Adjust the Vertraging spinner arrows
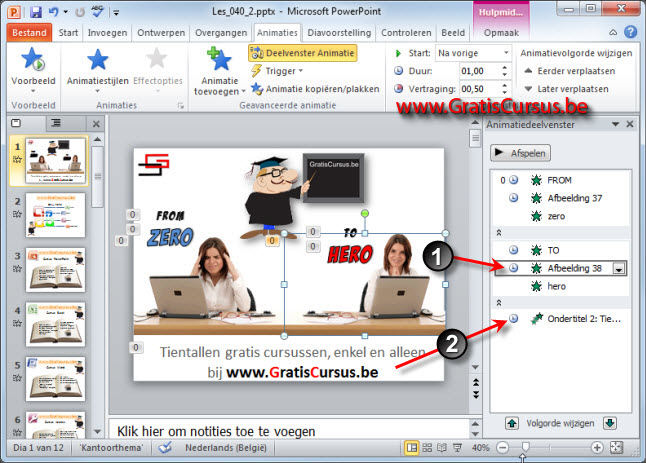The width and height of the screenshot is (646, 463). 505,89
